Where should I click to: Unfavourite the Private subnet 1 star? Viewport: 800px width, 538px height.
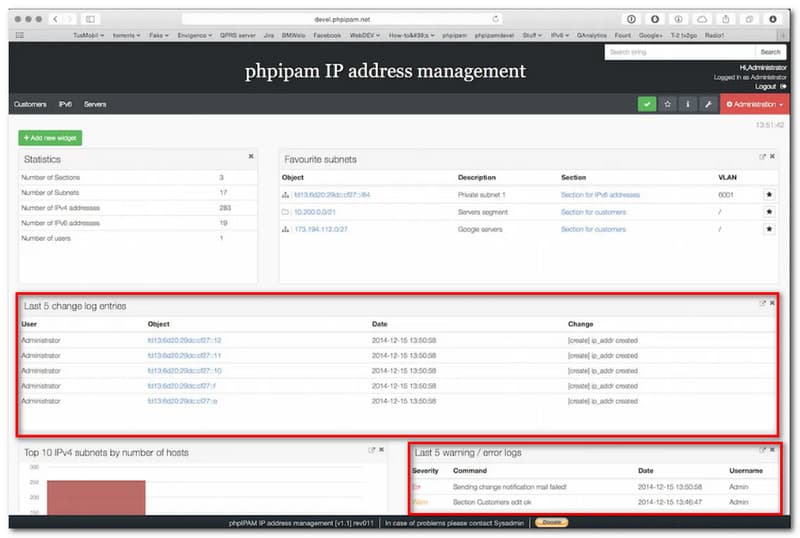point(768,195)
